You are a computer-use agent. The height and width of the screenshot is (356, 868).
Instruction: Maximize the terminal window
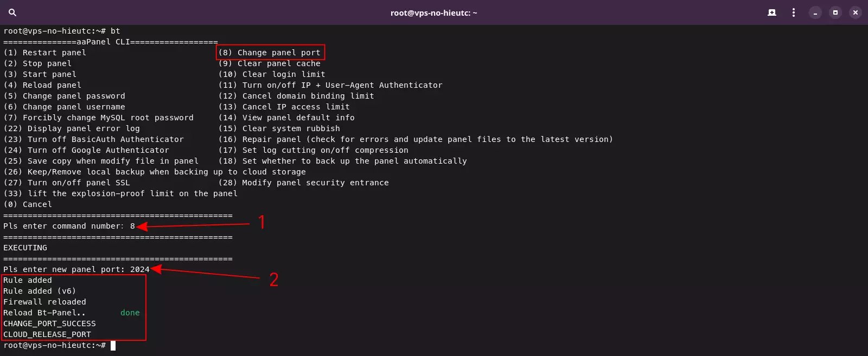coord(835,12)
